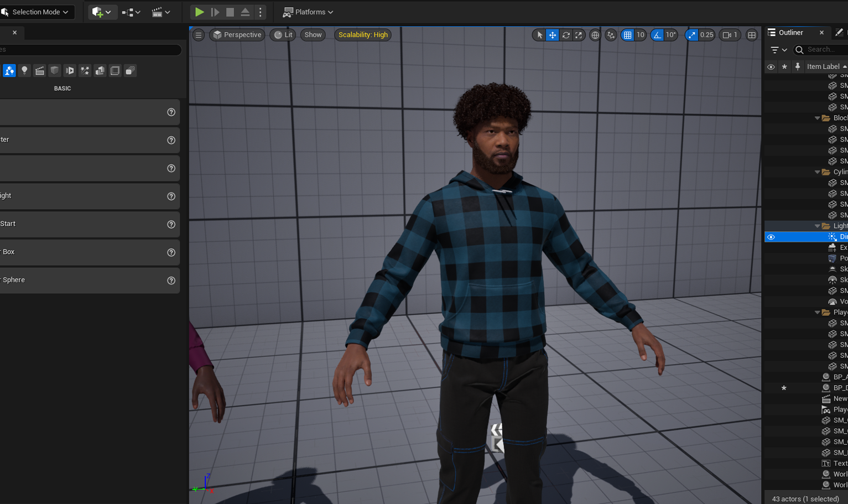848x504 pixels.
Task: Open the Cinematics clapperboard dropdown
Action: [x=161, y=12]
